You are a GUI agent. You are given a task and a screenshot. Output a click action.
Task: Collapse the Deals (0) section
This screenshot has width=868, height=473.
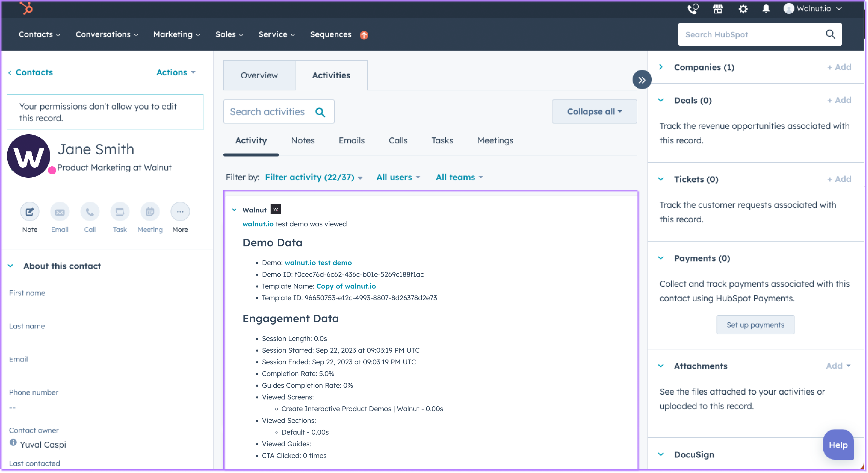tap(661, 100)
